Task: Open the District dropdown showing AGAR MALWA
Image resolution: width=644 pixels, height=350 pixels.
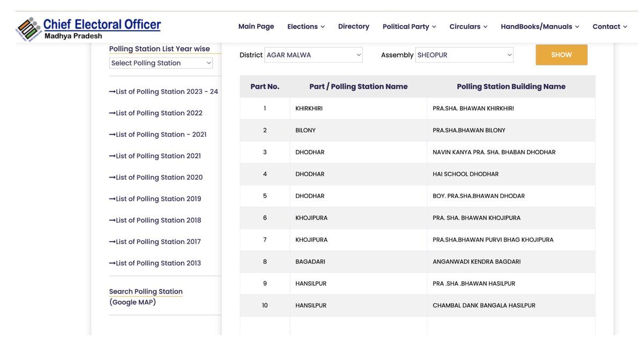Action: click(x=313, y=55)
